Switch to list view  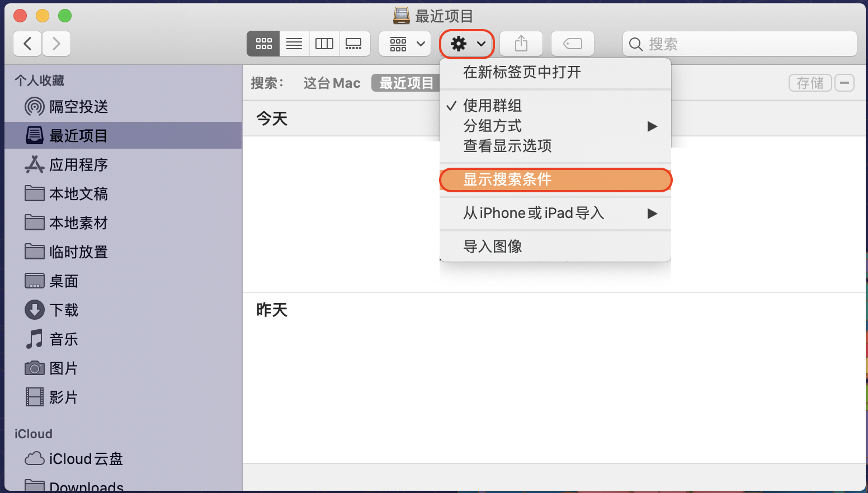(x=294, y=44)
